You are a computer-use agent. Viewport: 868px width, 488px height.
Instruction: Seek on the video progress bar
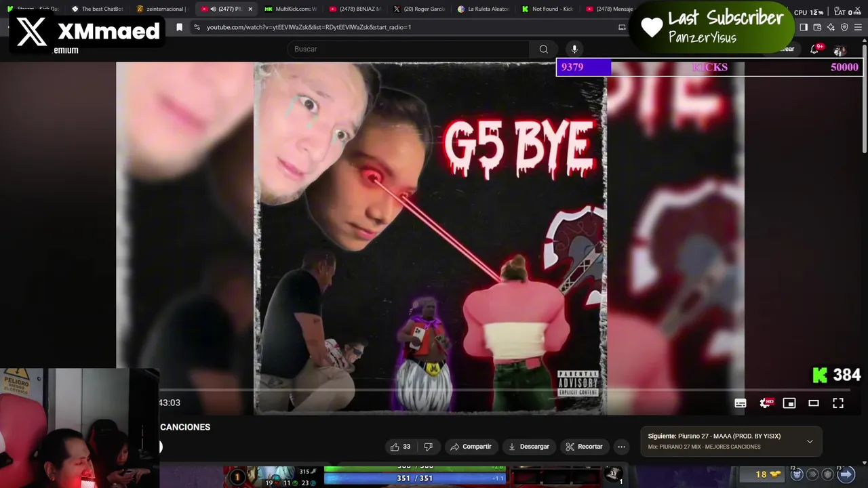(x=505, y=390)
